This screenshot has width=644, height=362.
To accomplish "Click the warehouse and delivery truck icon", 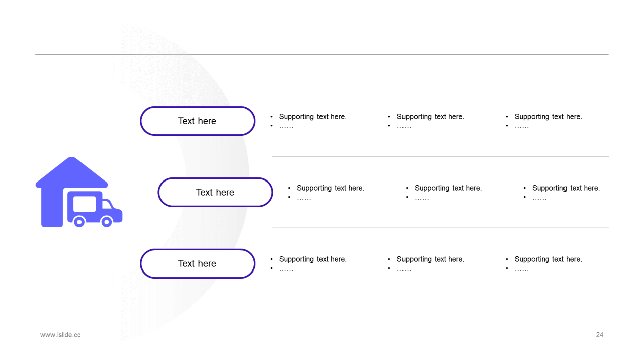I will pos(79,192).
